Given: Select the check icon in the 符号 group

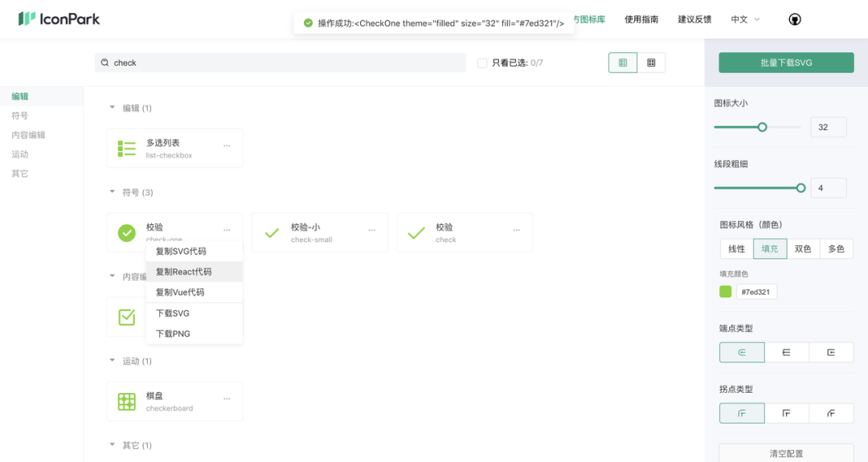Looking at the screenshot, I should tap(416, 233).
